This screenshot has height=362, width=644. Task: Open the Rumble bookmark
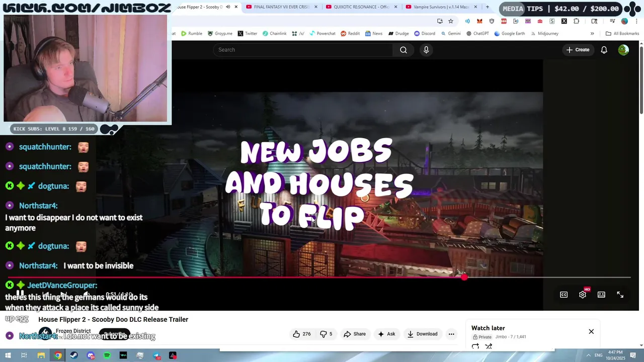tap(192, 34)
